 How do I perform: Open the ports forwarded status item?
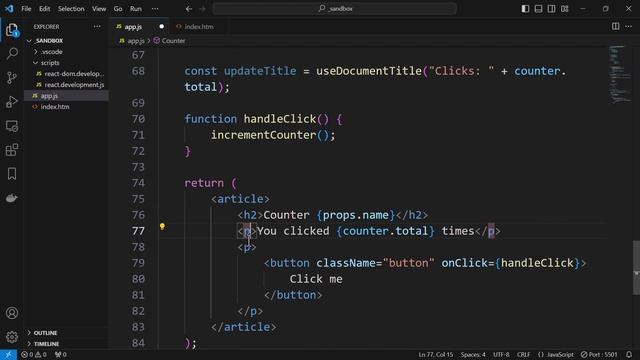[60, 355]
